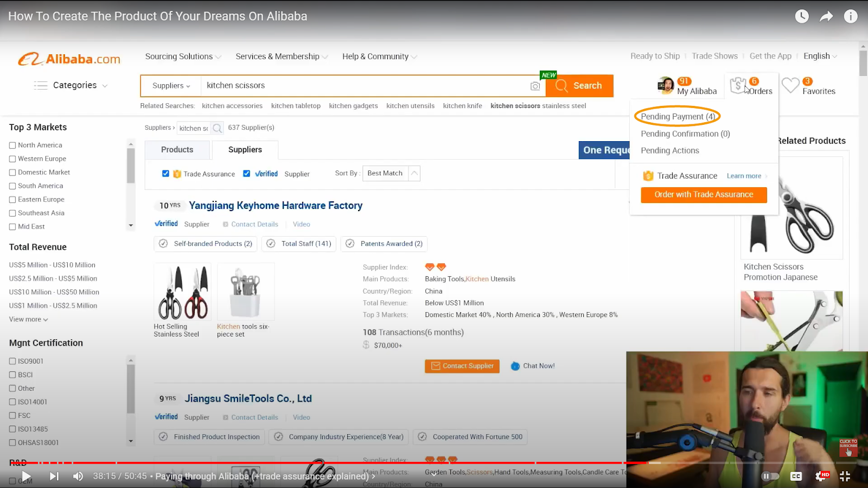Select the Suppliers tab
The width and height of the screenshot is (868, 488).
[x=245, y=150]
